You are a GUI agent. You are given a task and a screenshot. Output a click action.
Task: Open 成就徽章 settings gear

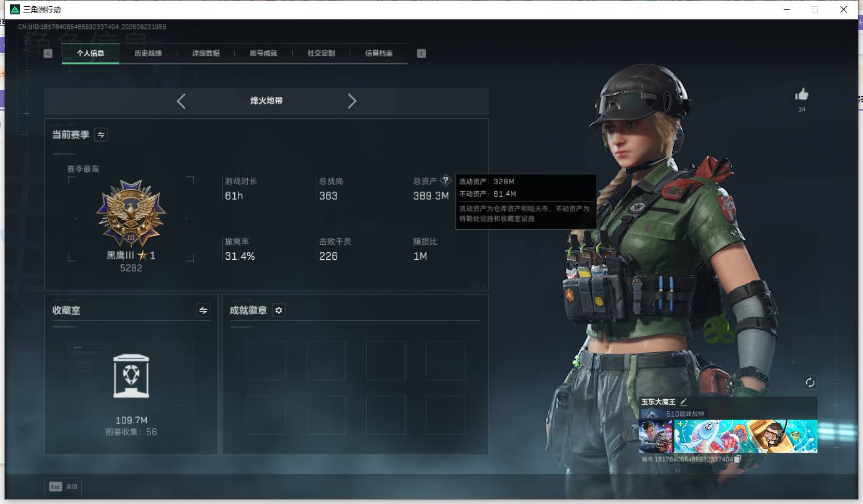pyautogui.click(x=279, y=310)
